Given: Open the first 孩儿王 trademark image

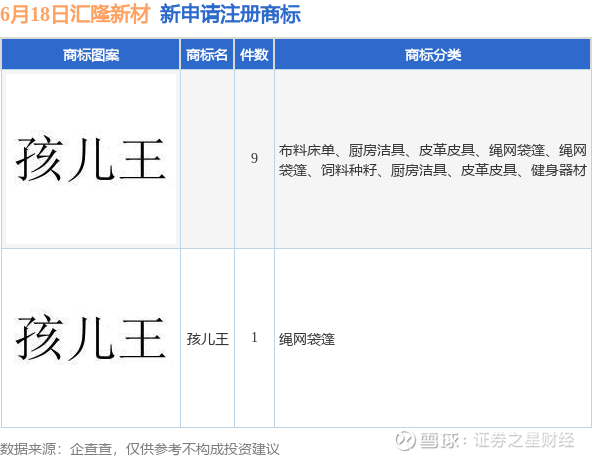Looking at the screenshot, I should 91,159.
